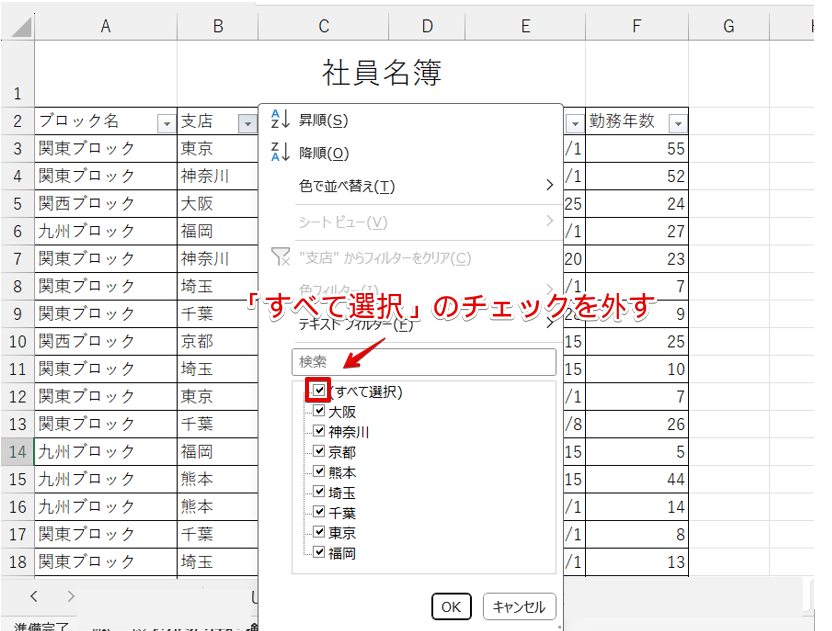Click the OK button

tap(451, 607)
